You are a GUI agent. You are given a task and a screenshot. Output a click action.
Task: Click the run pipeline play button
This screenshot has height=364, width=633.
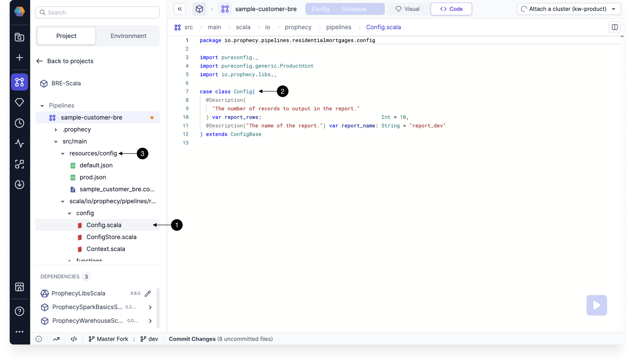tap(597, 305)
